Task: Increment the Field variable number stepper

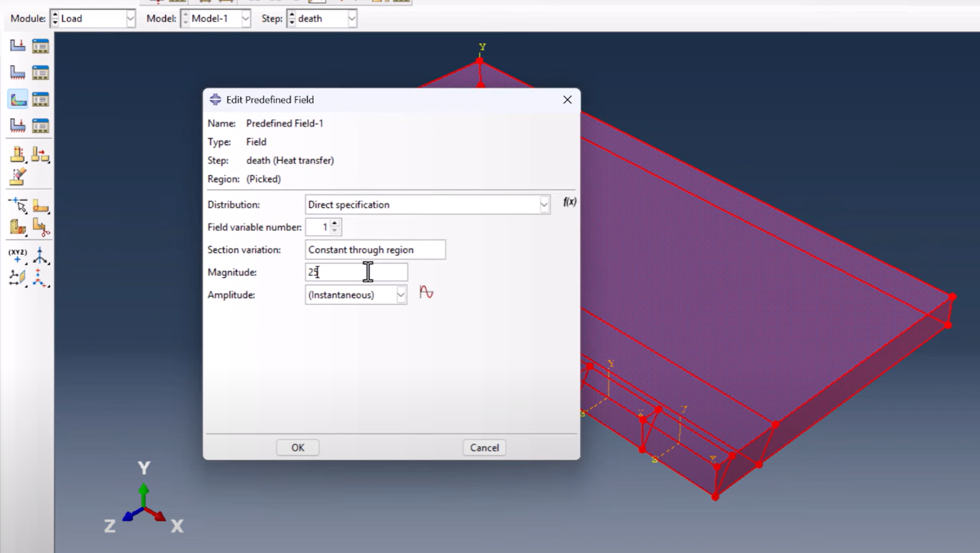Action: (335, 223)
